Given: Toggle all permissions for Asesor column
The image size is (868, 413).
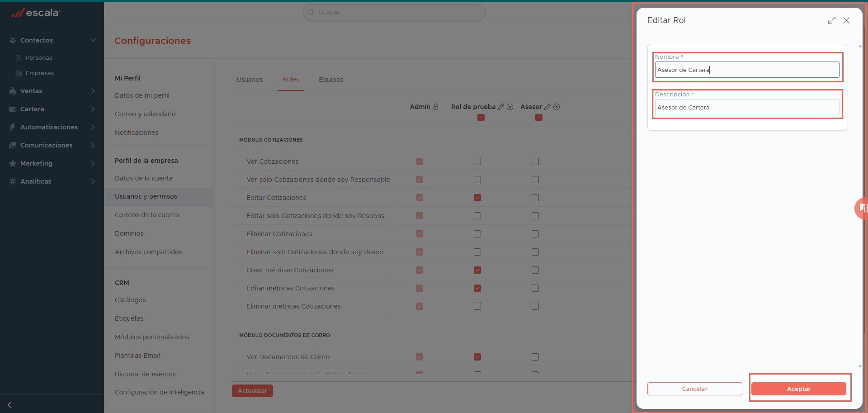Looking at the screenshot, I should coord(539,118).
